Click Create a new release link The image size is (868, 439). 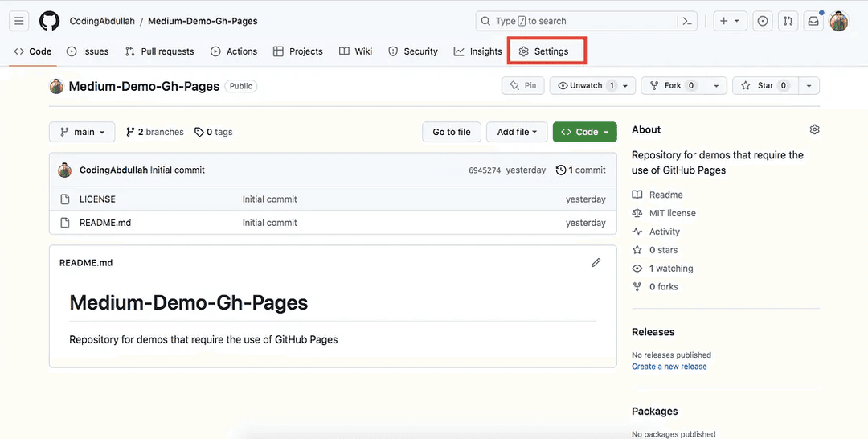coord(669,367)
